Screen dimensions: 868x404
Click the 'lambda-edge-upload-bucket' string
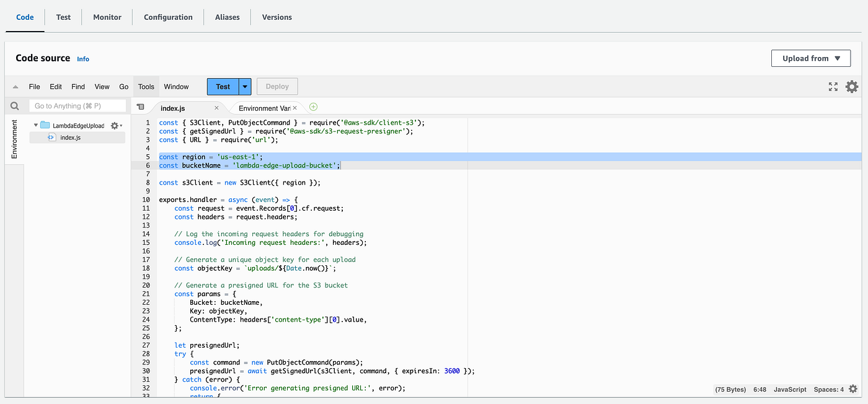pyautogui.click(x=286, y=165)
